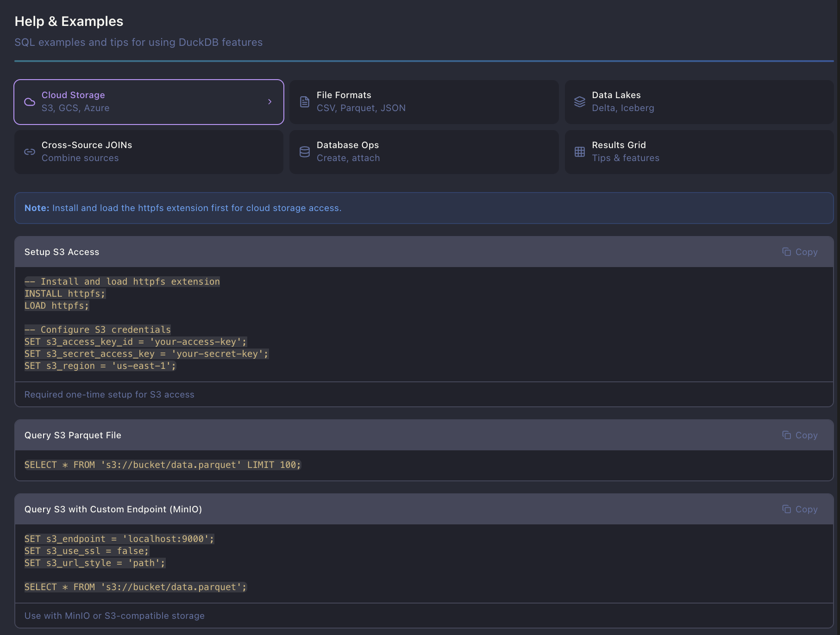Click 'S3, GCS, Azure' subtitle
The image size is (840, 635).
click(x=75, y=108)
